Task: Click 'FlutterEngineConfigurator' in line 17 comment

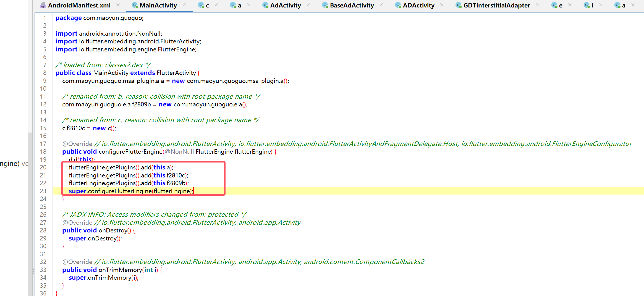Action: [x=592, y=144]
